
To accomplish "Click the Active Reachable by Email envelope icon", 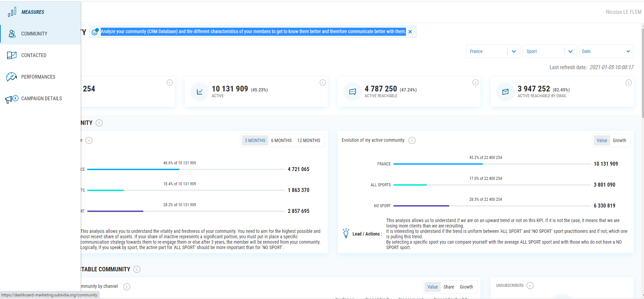I will (505, 92).
